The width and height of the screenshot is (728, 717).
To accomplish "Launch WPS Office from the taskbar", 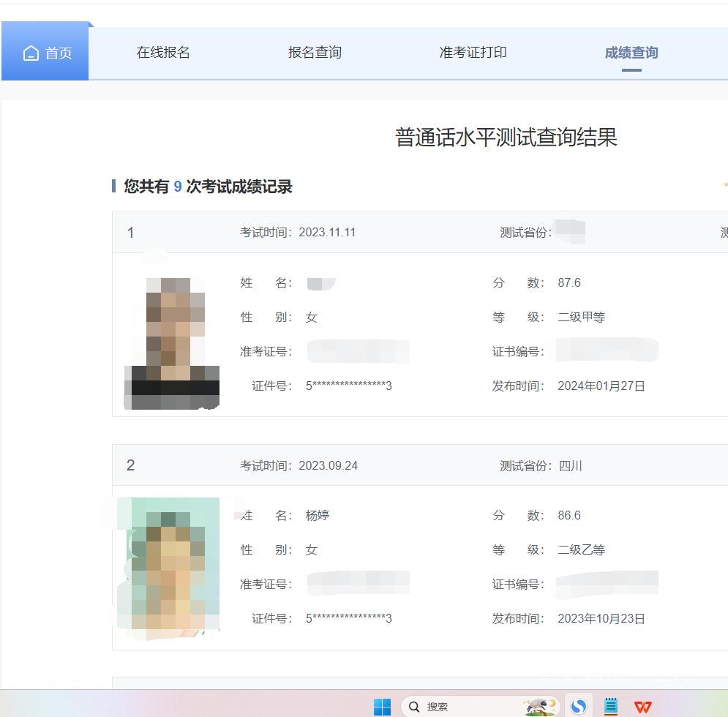I will (x=643, y=707).
